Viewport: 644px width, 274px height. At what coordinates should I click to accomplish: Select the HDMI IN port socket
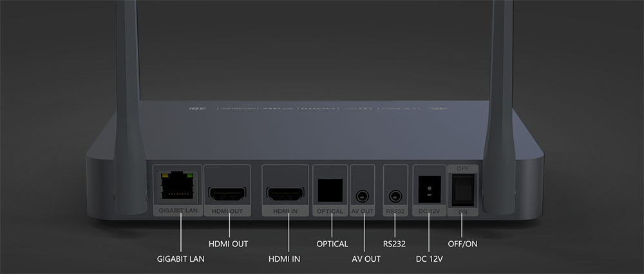(285, 194)
